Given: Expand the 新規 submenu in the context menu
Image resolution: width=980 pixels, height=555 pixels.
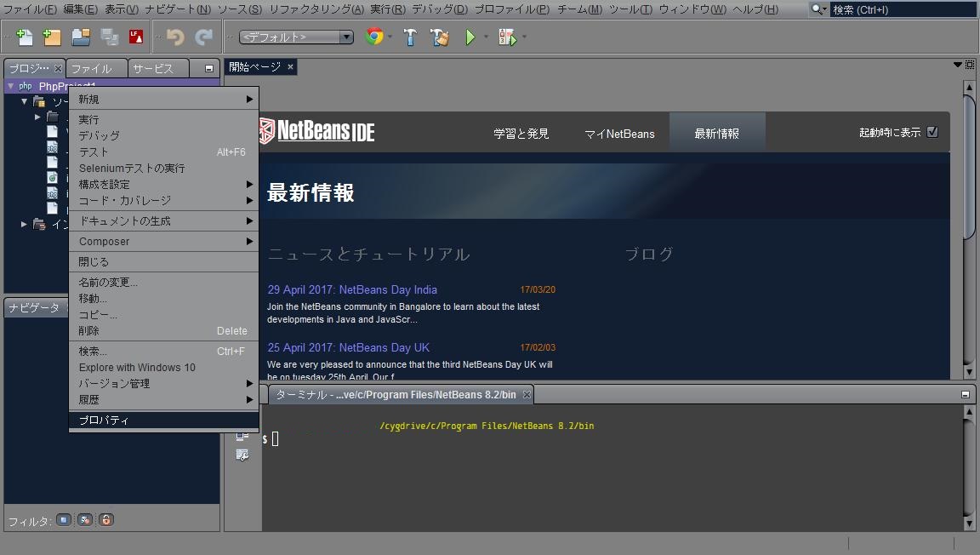Looking at the screenshot, I should click(x=128, y=99).
